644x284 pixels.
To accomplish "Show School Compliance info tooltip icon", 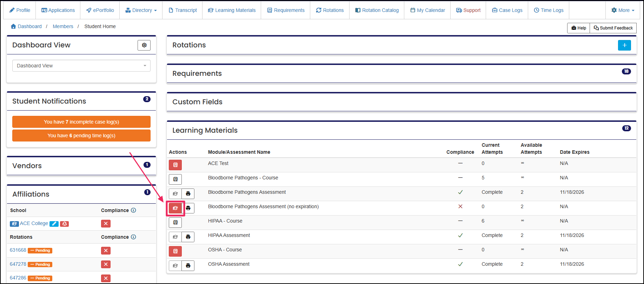I will pyautogui.click(x=133, y=210).
